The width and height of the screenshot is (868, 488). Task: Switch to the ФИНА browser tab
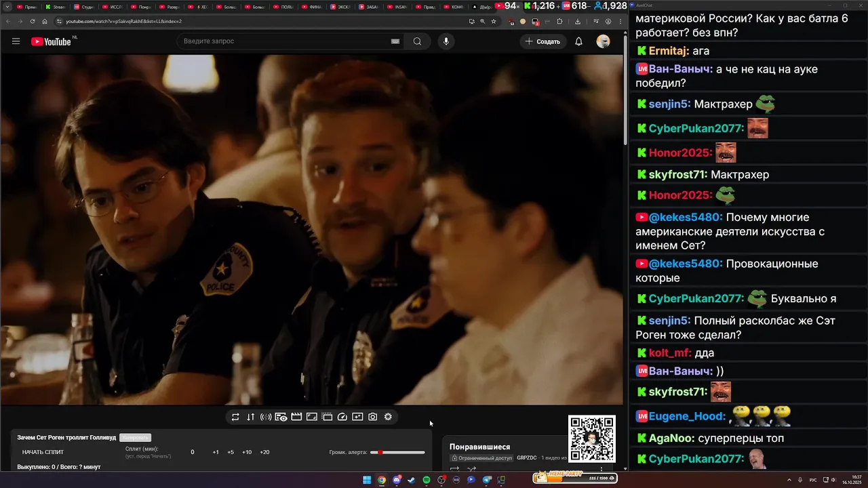coord(312,7)
